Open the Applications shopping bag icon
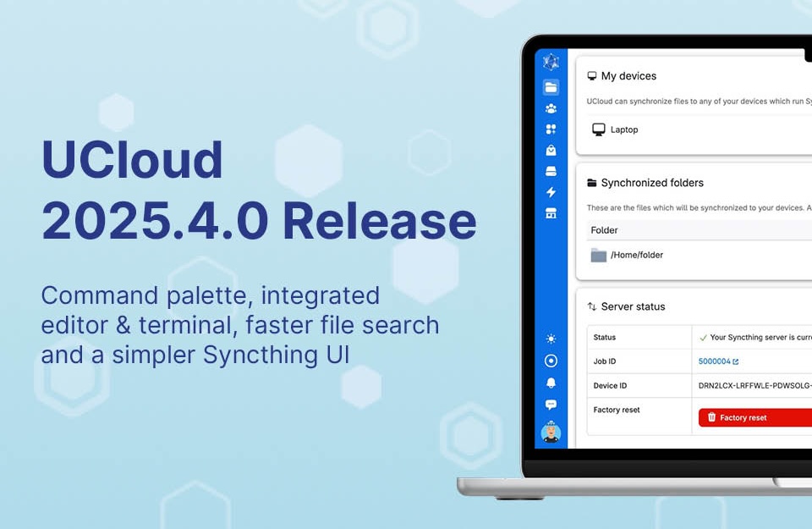The height and width of the screenshot is (529, 812). pos(551,151)
